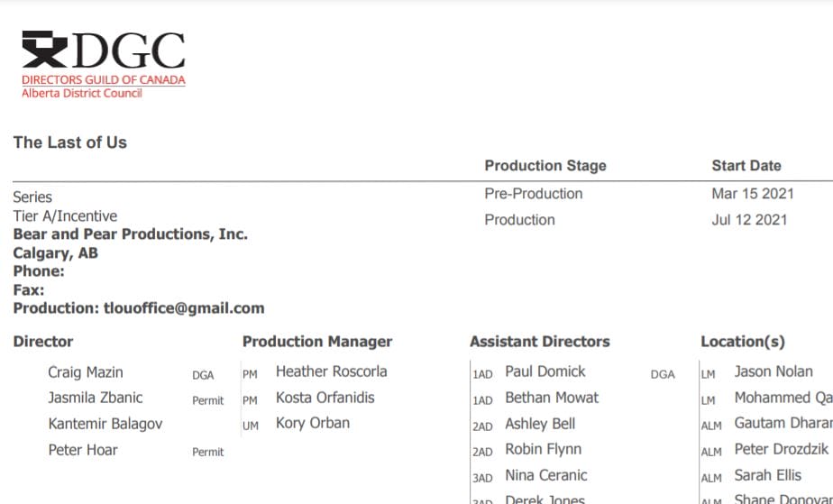This screenshot has height=504, width=833.
Task: Select the Jul 12 2021 start date
Action: tap(749, 220)
